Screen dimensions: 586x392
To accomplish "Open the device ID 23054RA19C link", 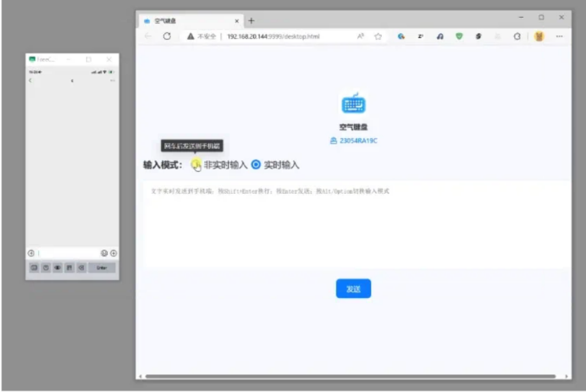I will coord(353,141).
